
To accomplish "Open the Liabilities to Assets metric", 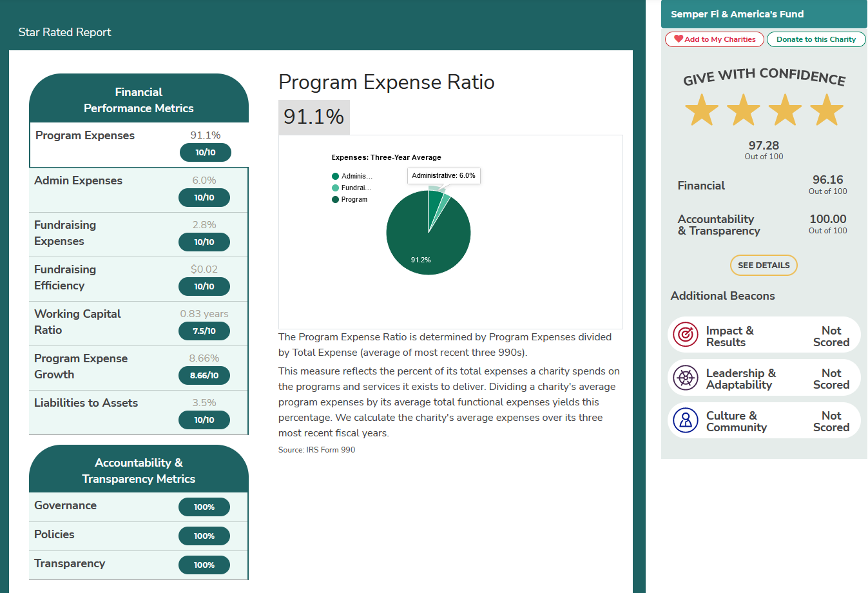I will [139, 412].
